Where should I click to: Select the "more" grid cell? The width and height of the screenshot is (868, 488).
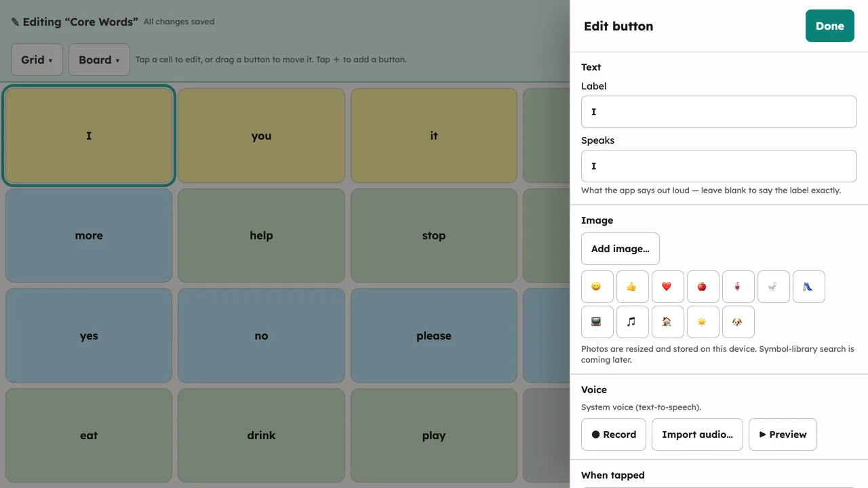tap(89, 235)
